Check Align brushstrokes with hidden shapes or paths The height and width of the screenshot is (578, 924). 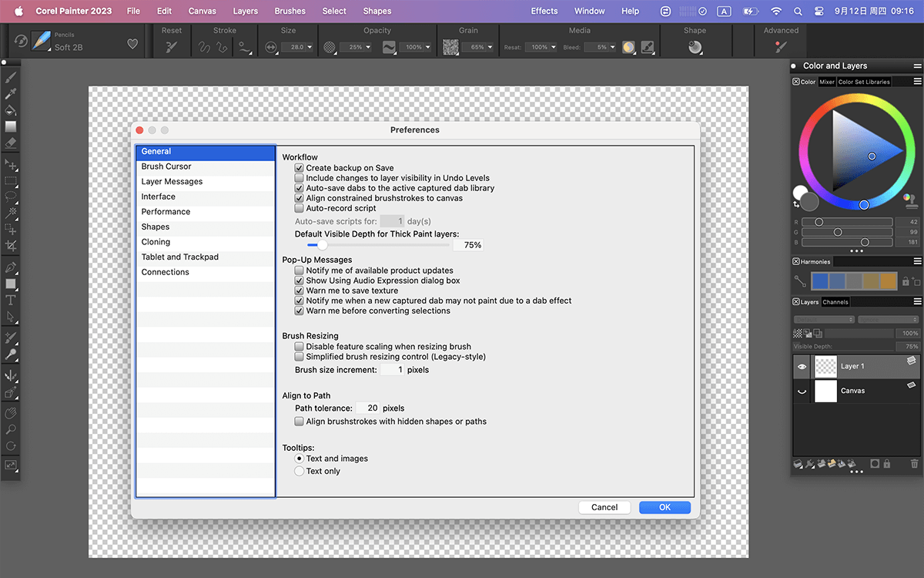tap(300, 422)
